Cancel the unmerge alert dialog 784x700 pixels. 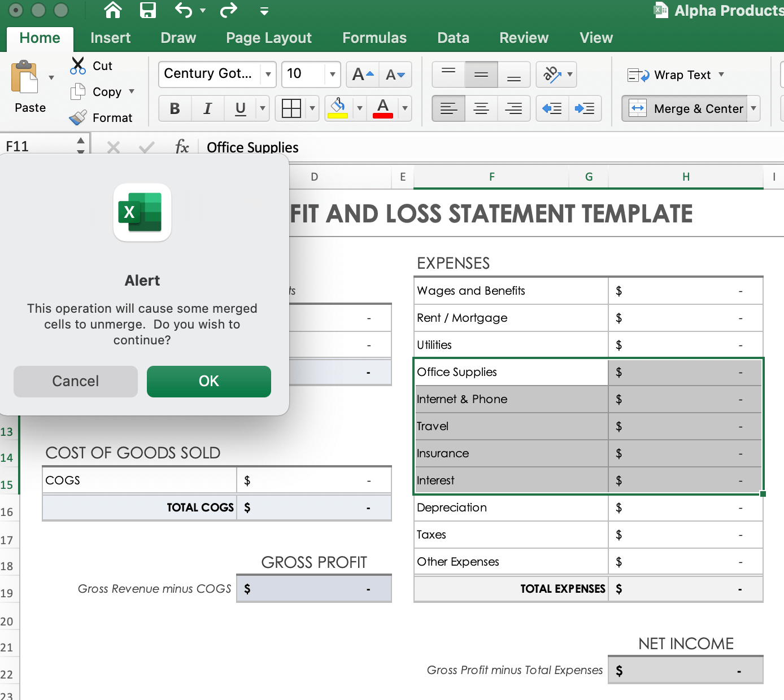[76, 381]
